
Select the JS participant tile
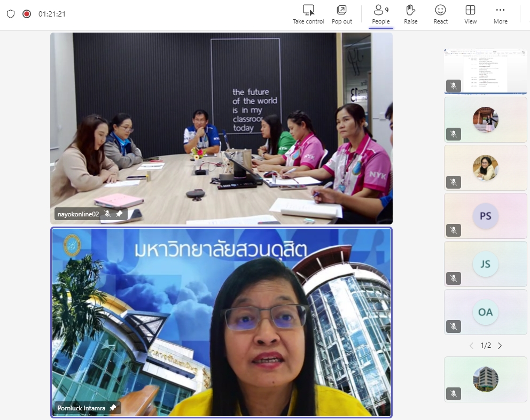[485, 264]
